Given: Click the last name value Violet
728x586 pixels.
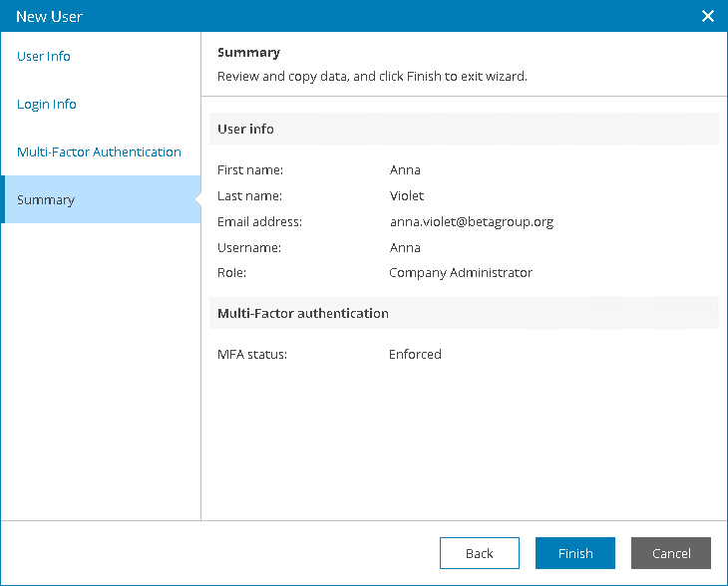Looking at the screenshot, I should click(x=407, y=195).
